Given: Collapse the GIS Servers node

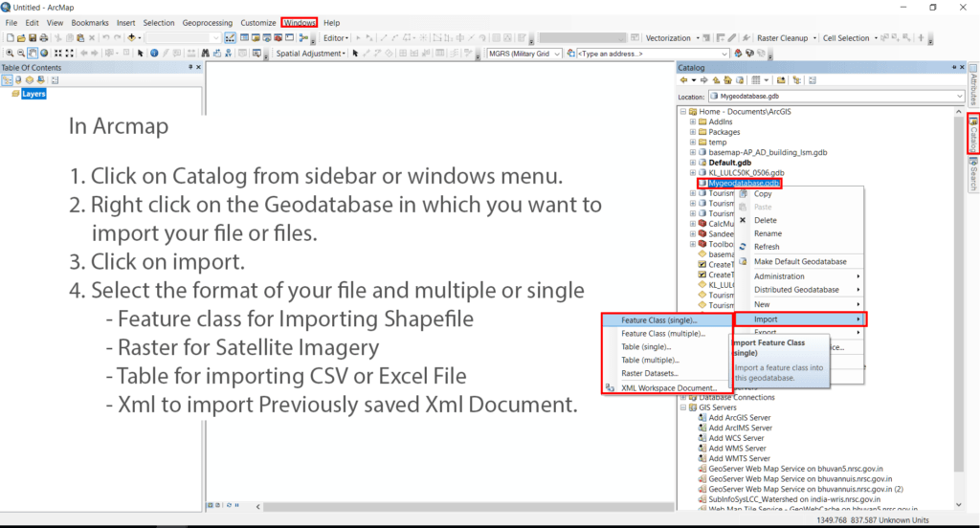Looking at the screenshot, I should pyautogui.click(x=683, y=407).
